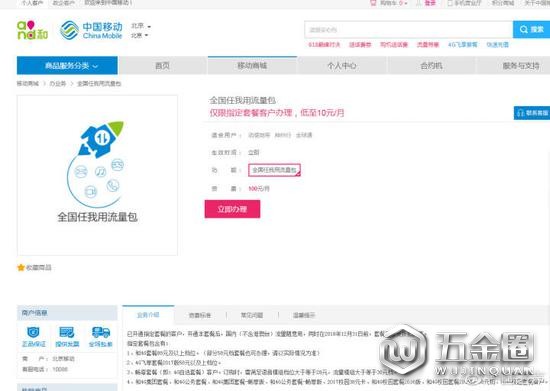Click the price text 100元/月
This screenshot has width=550, height=391.
259,189
